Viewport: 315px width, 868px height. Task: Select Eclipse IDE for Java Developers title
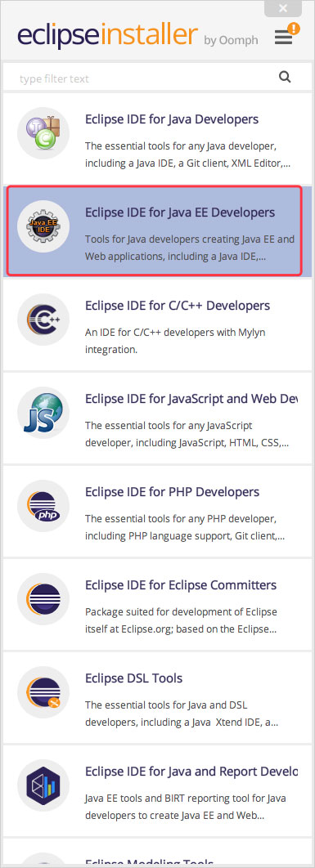pyautogui.click(x=172, y=119)
